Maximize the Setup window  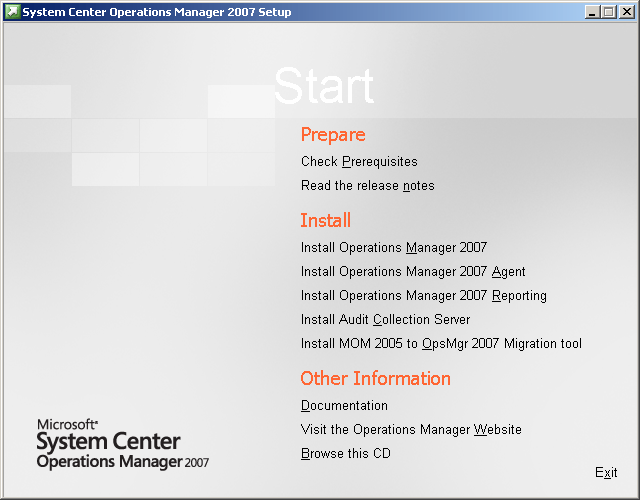(609, 12)
